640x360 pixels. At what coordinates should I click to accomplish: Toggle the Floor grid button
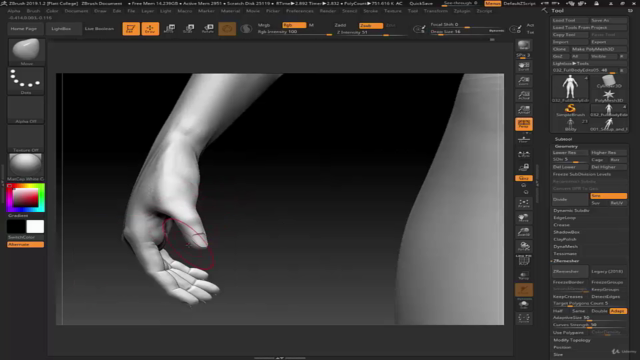524,139
